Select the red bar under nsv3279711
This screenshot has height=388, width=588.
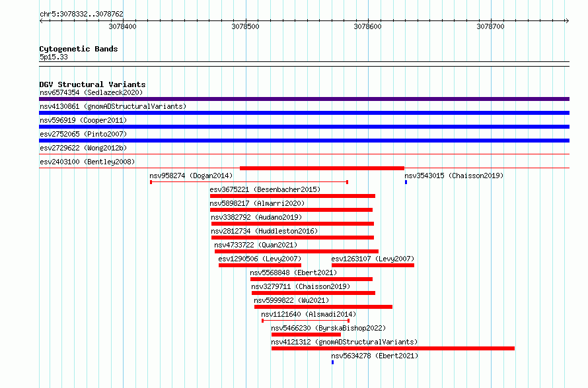click(x=314, y=293)
